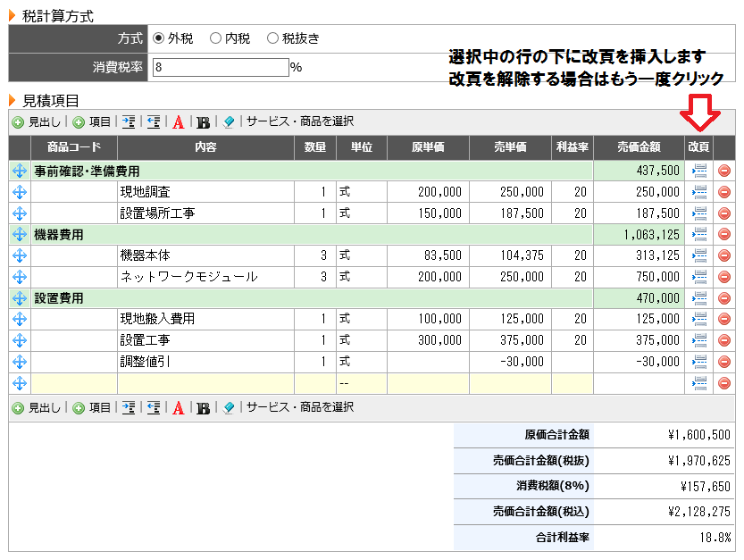
Task: Click move handle for 機器本体 row
Action: pyautogui.click(x=20, y=255)
